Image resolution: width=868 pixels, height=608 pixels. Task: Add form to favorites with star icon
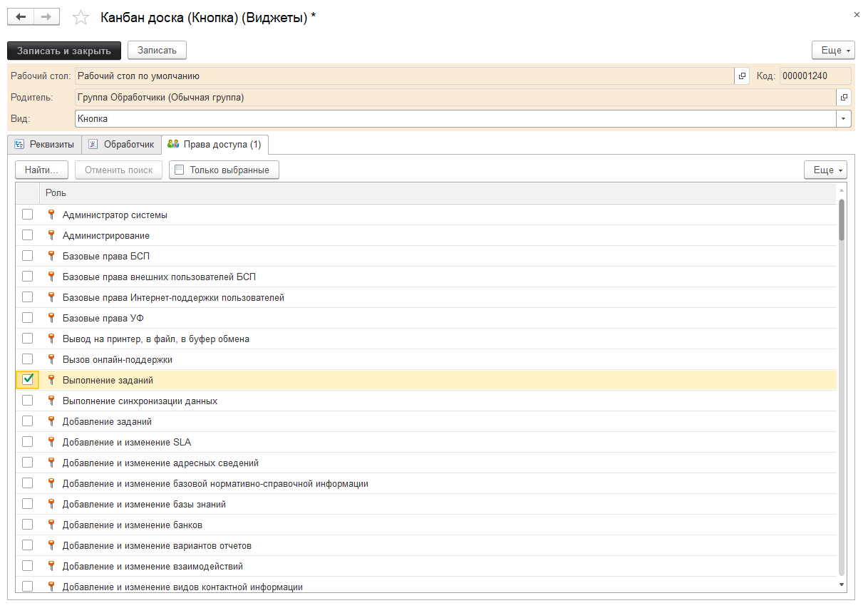click(x=82, y=17)
